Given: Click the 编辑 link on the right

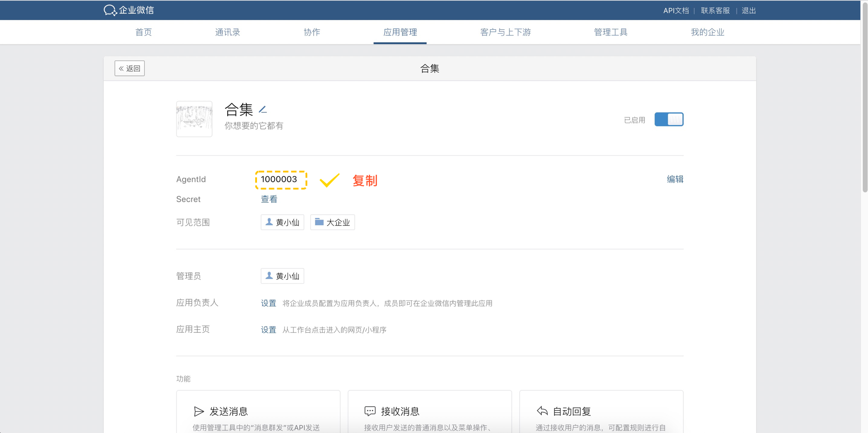Looking at the screenshot, I should 674,179.
